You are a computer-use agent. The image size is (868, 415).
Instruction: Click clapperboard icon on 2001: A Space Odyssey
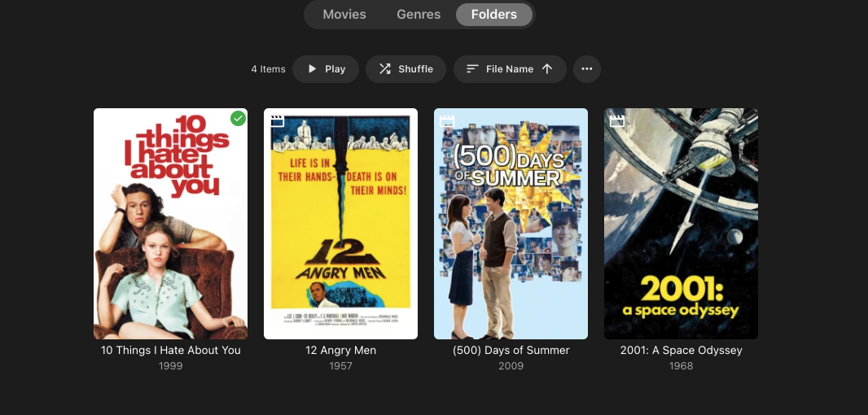click(616, 120)
